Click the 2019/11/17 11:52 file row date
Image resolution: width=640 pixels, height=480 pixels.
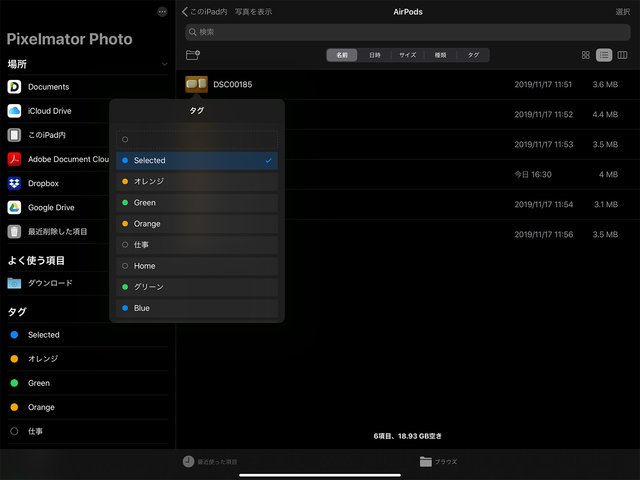click(x=543, y=114)
